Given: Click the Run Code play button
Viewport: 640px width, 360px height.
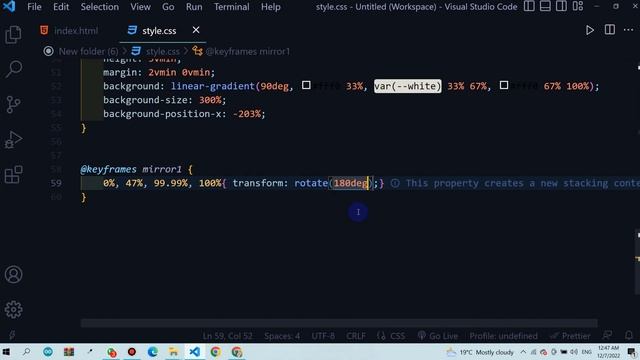Looking at the screenshot, I should coord(589,30).
